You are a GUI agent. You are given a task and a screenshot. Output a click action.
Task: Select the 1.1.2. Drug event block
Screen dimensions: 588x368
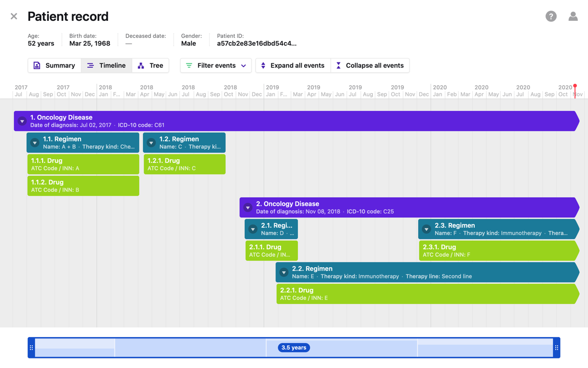(x=83, y=186)
